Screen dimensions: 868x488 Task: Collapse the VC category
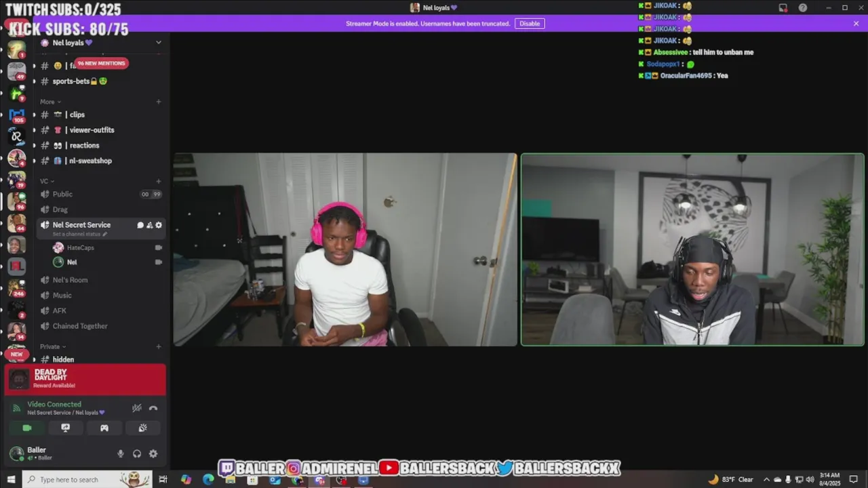pyautogui.click(x=46, y=181)
